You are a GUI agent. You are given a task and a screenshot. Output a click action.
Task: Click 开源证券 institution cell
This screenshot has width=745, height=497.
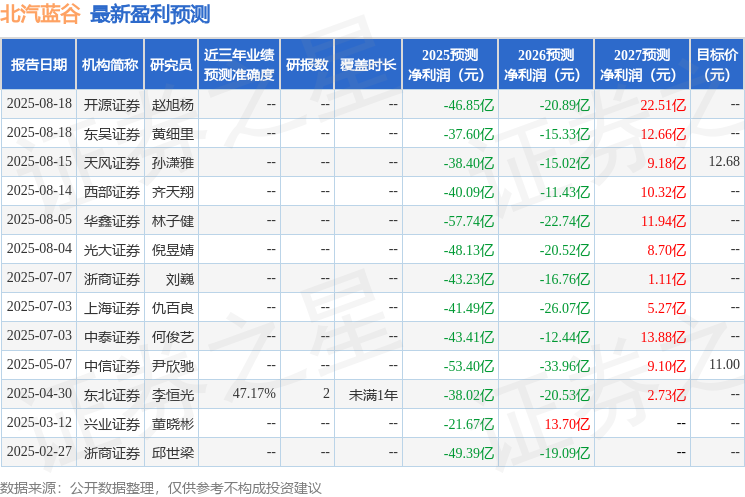click(112, 105)
